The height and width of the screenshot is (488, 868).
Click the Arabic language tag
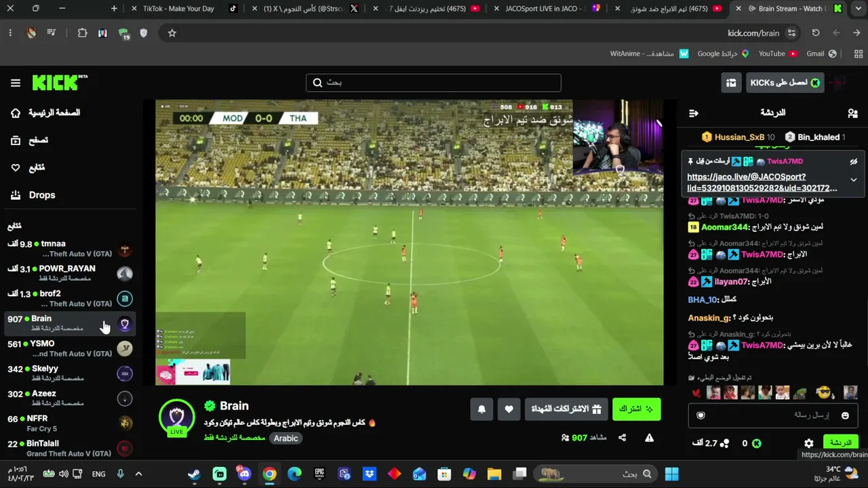pyautogui.click(x=285, y=439)
